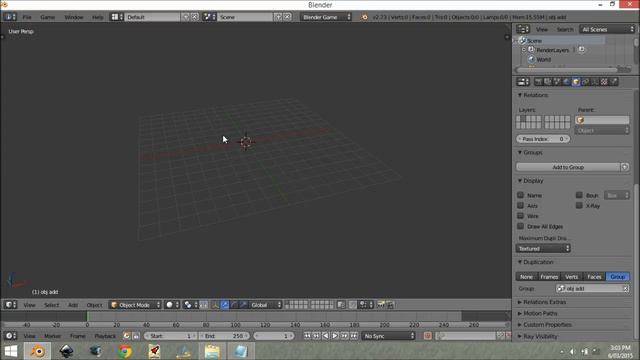Clear the obj add group field
Viewport: 640px width, 360px height.
[625, 289]
